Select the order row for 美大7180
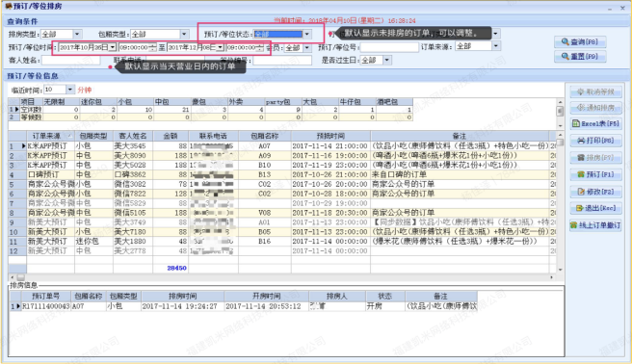The image size is (632, 364). [x=282, y=231]
